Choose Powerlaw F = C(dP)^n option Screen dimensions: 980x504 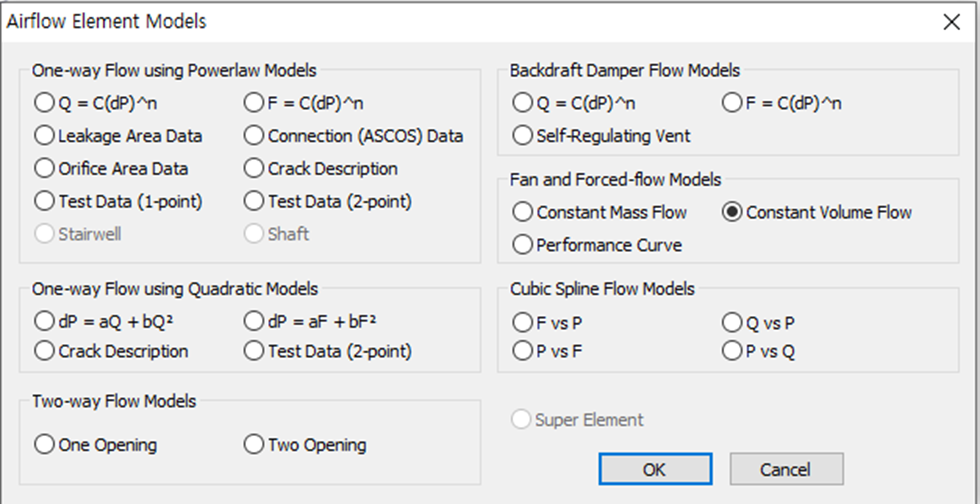point(254,102)
